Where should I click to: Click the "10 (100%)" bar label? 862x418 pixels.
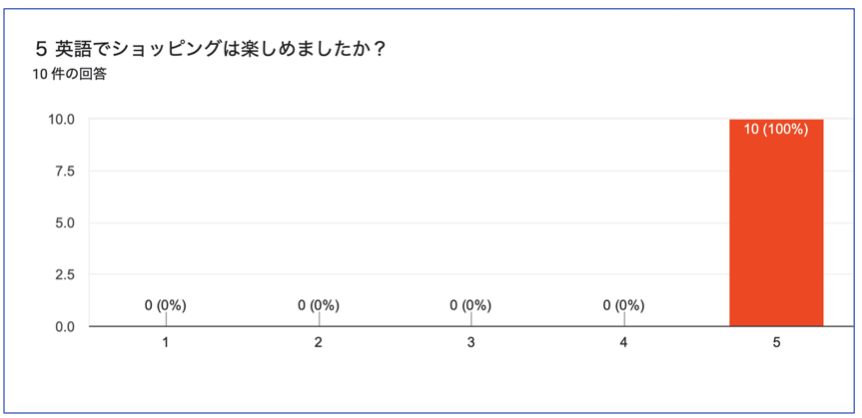[x=776, y=130]
